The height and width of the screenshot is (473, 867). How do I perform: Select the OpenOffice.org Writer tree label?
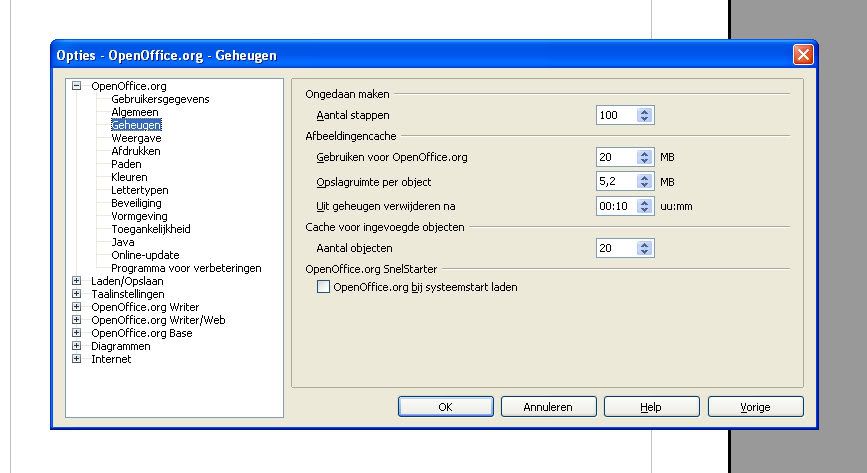[145, 307]
